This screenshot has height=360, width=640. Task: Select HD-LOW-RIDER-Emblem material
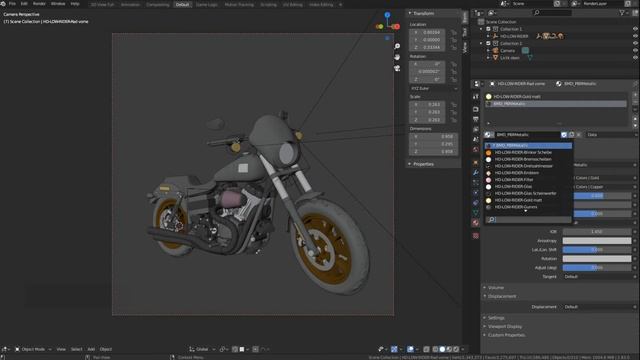point(529,173)
